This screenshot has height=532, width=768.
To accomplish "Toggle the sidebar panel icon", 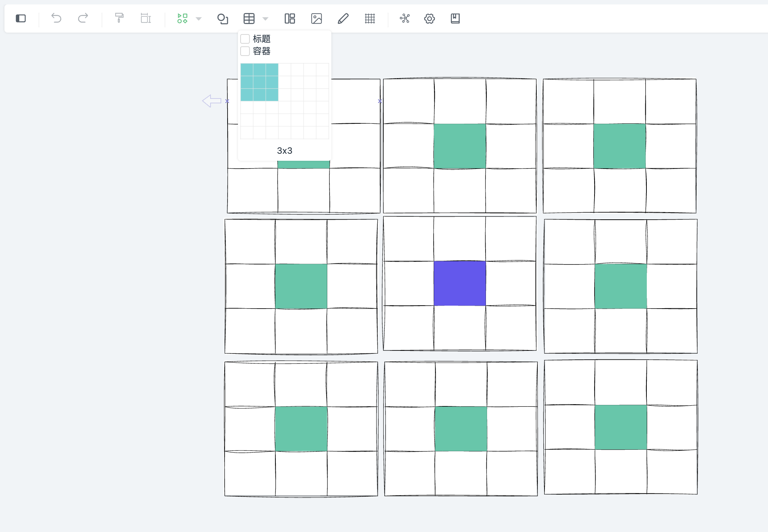I will 21,19.
